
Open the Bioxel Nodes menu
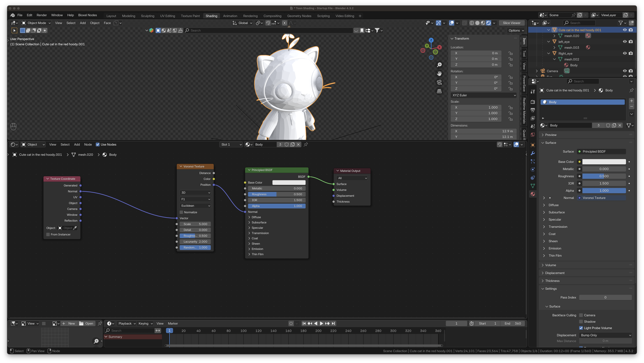click(x=88, y=15)
